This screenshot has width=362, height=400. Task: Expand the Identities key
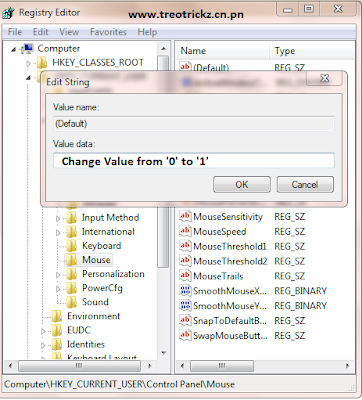(x=43, y=345)
